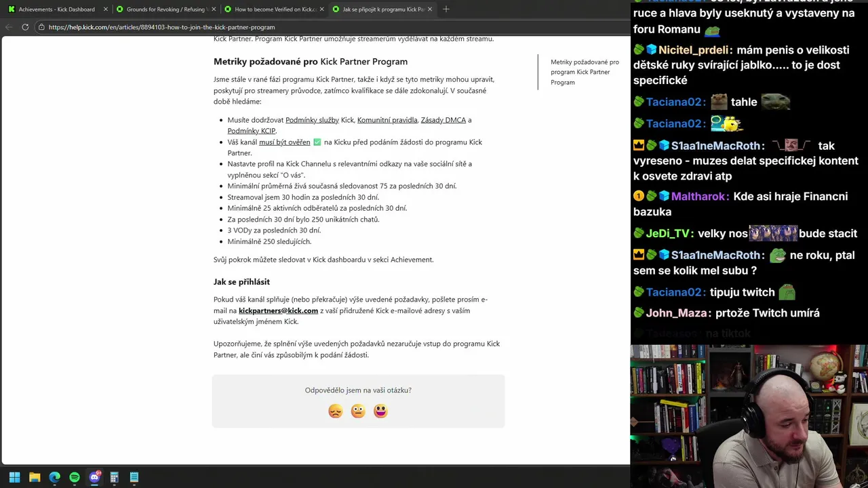Open File Explorer from taskbar
Viewport: 868px width, 488px height.
click(x=35, y=477)
